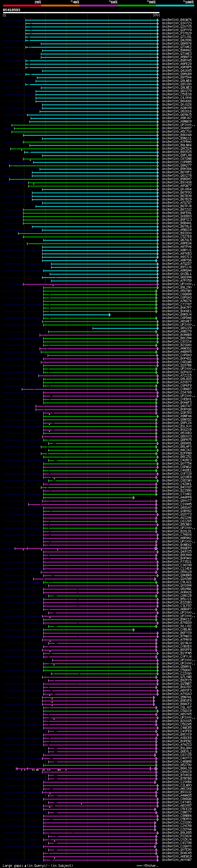Image resolution: width=197 pixels, height=868 pixels.
Task: Click the white query sequence bar
Action: point(81,13)
